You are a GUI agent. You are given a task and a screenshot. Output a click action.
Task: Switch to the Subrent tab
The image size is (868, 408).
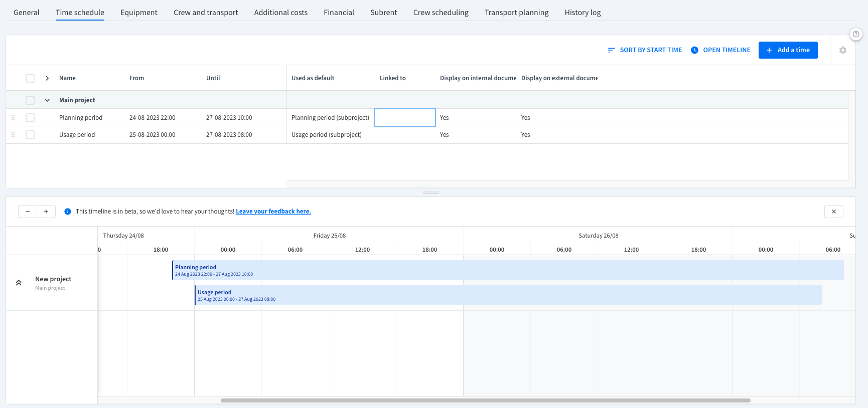(384, 13)
